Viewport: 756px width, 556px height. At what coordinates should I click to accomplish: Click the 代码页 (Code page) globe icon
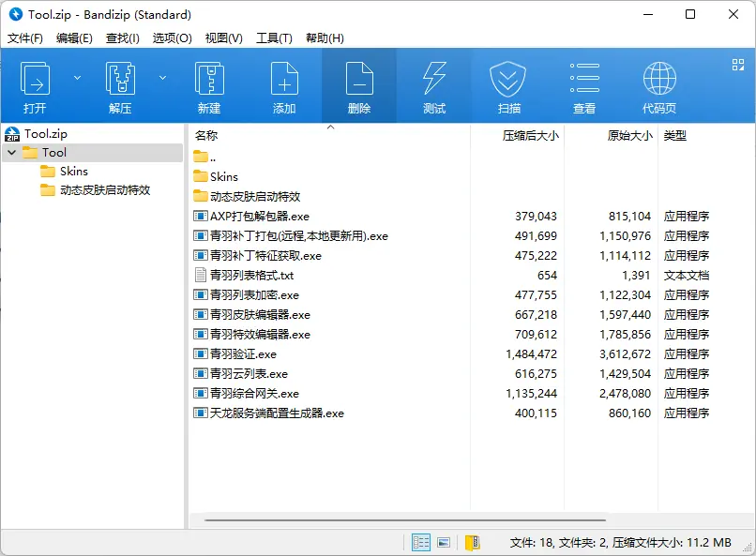659,86
